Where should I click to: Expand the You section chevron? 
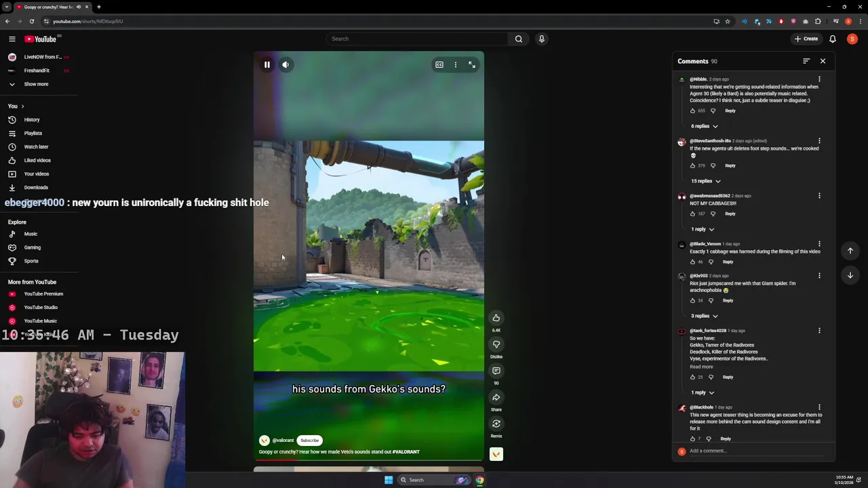[22, 106]
